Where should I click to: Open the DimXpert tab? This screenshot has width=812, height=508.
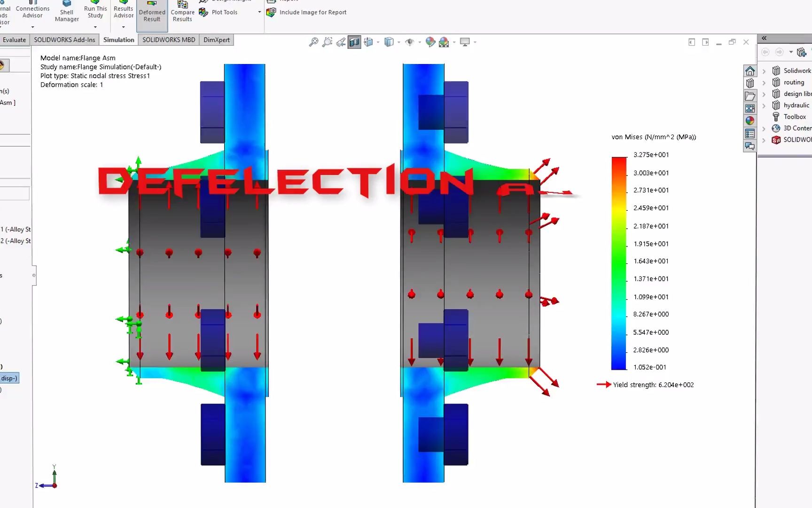tap(216, 40)
